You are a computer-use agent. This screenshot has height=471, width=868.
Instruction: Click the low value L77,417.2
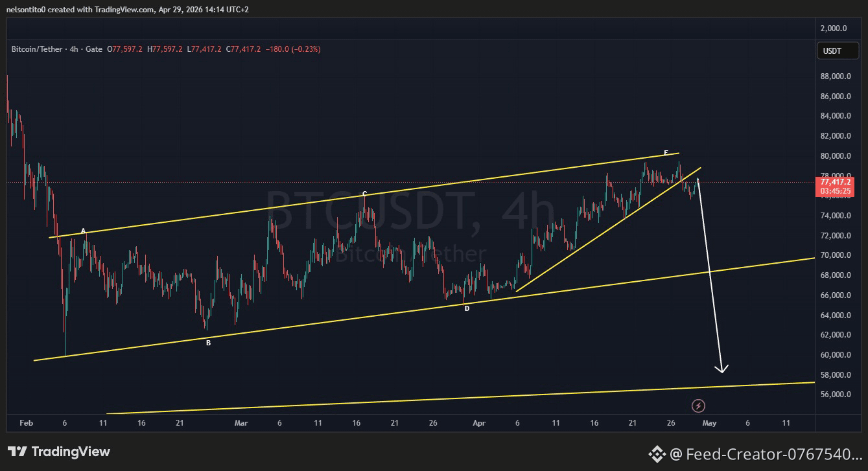click(x=204, y=49)
